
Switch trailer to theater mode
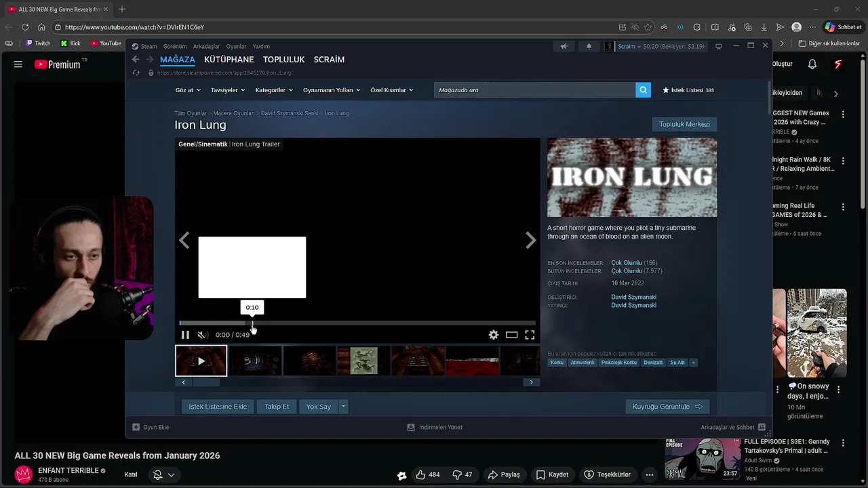pos(511,335)
